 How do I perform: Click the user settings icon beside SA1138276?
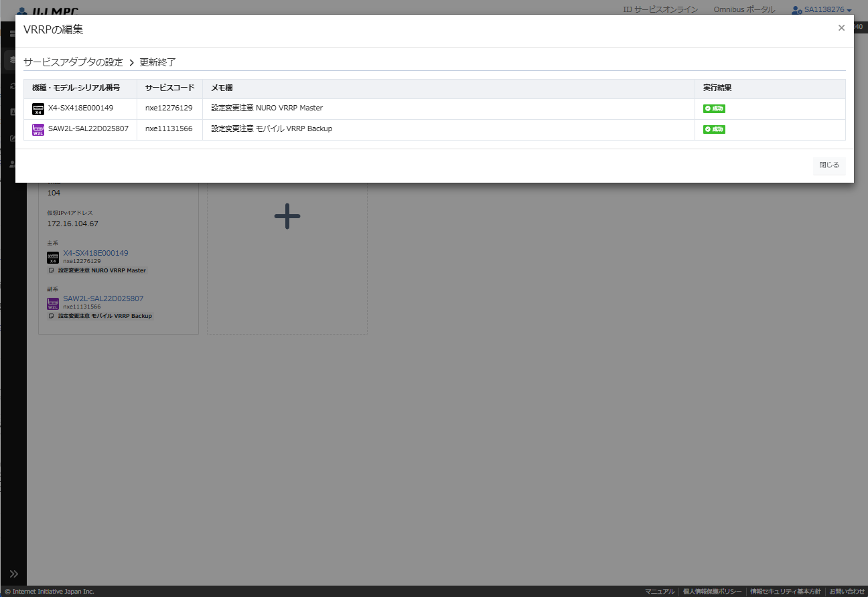[x=796, y=10]
